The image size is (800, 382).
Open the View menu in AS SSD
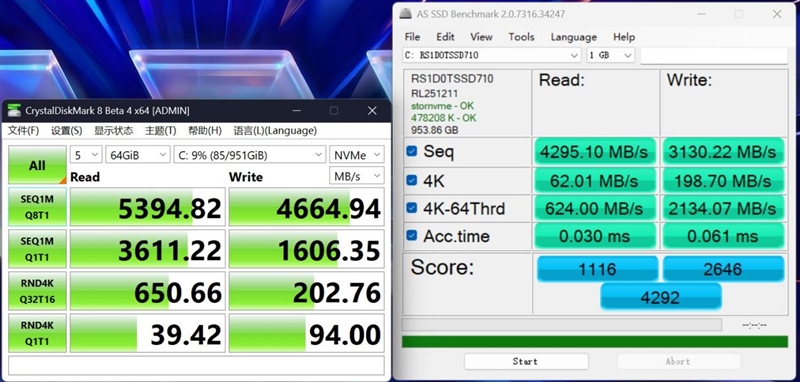pos(481,37)
